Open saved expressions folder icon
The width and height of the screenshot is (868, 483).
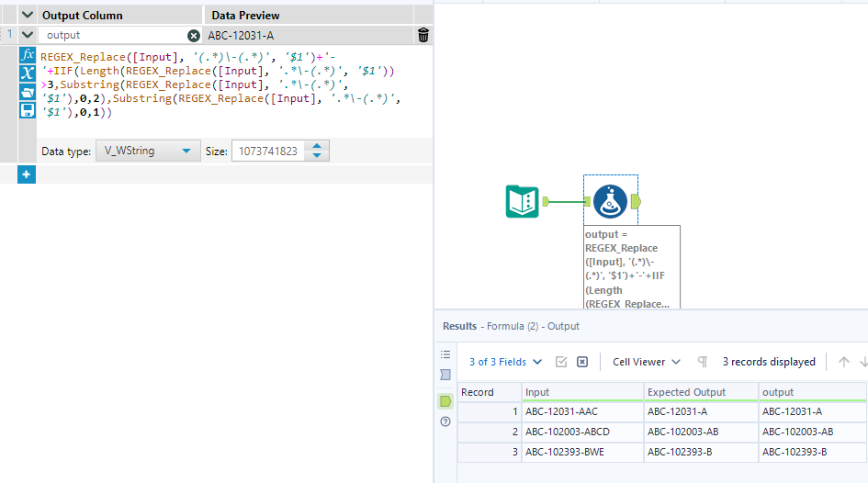[x=28, y=91]
